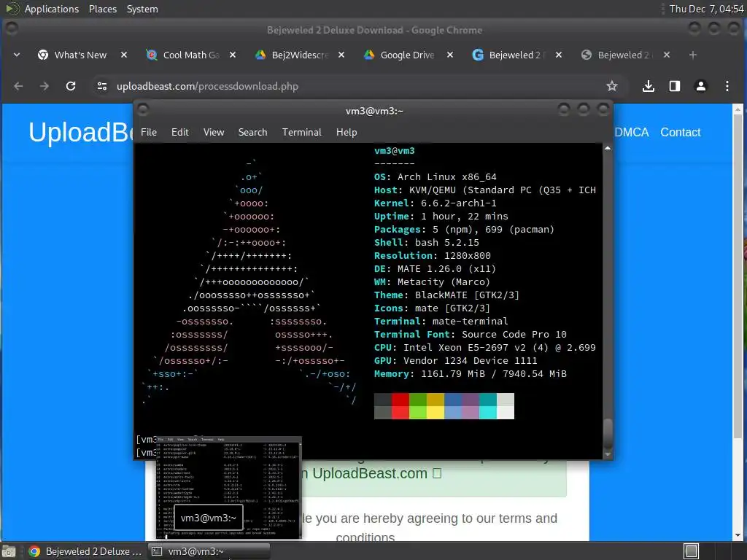Click the red color block in neofetch
747x560 pixels.
400,406
